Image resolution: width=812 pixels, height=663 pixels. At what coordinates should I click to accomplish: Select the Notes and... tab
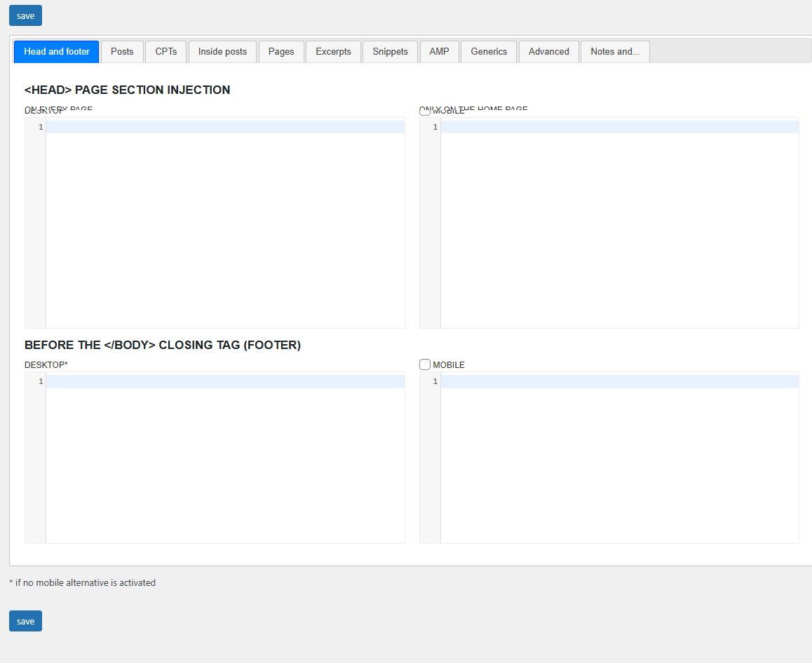(614, 51)
